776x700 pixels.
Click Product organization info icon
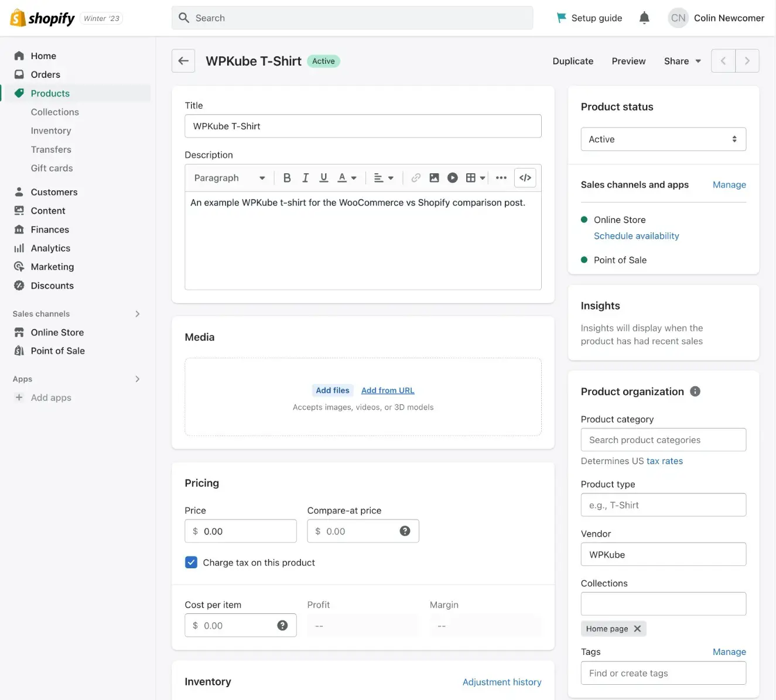[x=695, y=392]
